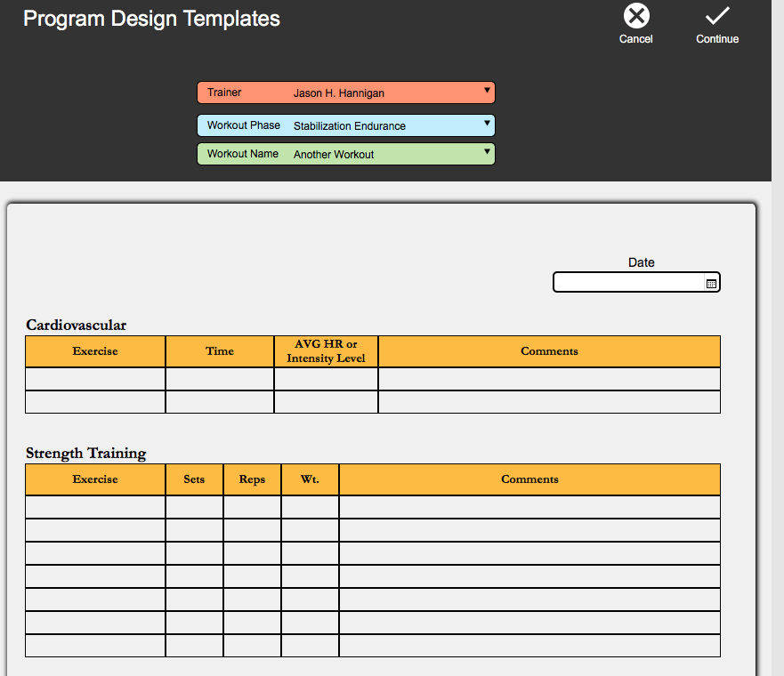Click first Strength Training Comments cell

(x=529, y=507)
